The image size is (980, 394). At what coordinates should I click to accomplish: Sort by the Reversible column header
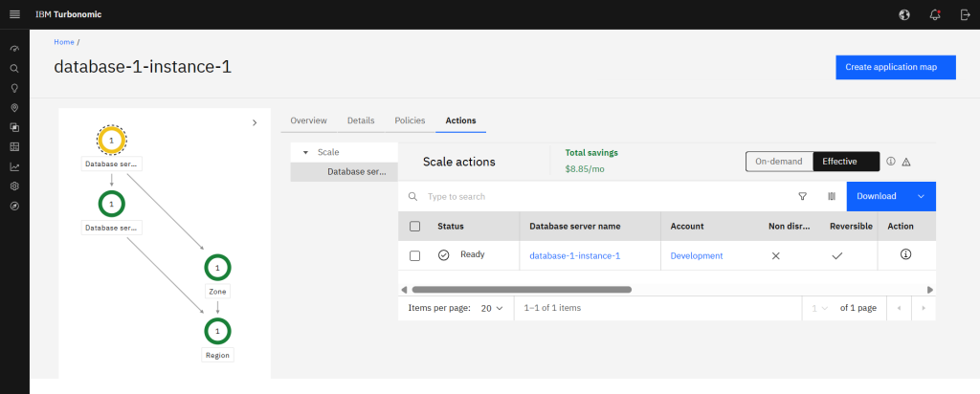851,226
